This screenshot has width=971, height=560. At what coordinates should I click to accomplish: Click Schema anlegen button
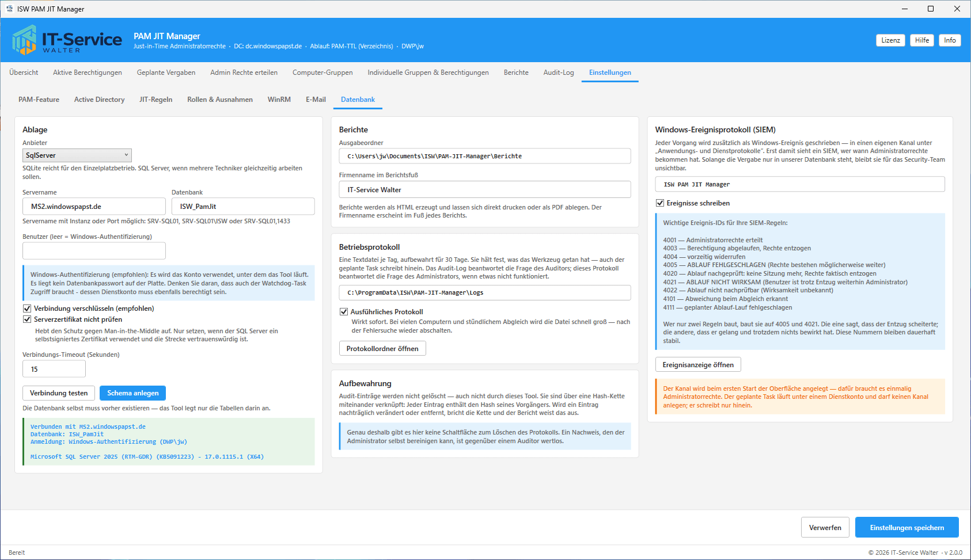(x=133, y=393)
